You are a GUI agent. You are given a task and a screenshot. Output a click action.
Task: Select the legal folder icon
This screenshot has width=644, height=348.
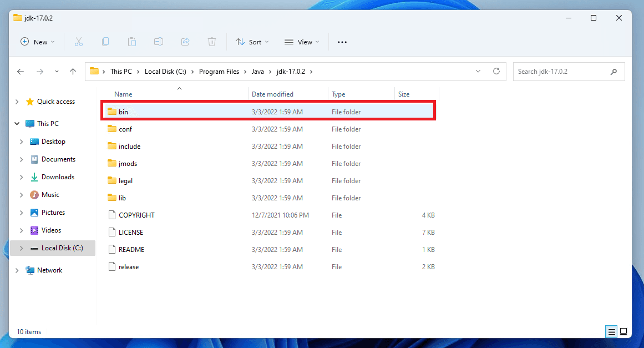coord(111,180)
